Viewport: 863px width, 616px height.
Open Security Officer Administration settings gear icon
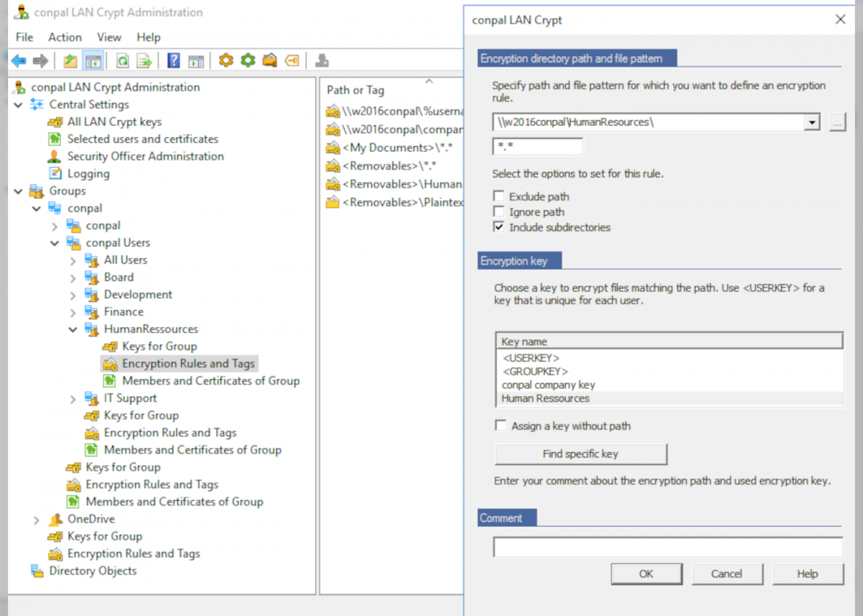coord(226,60)
